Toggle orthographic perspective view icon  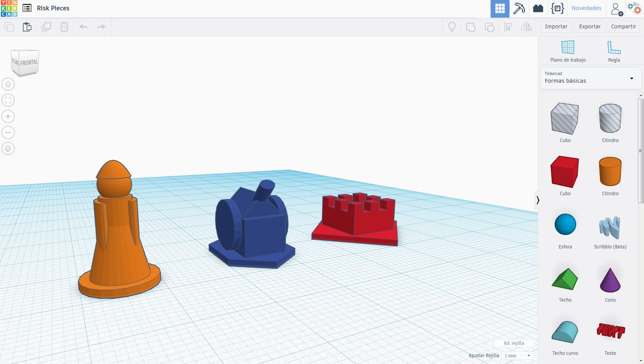(8, 148)
